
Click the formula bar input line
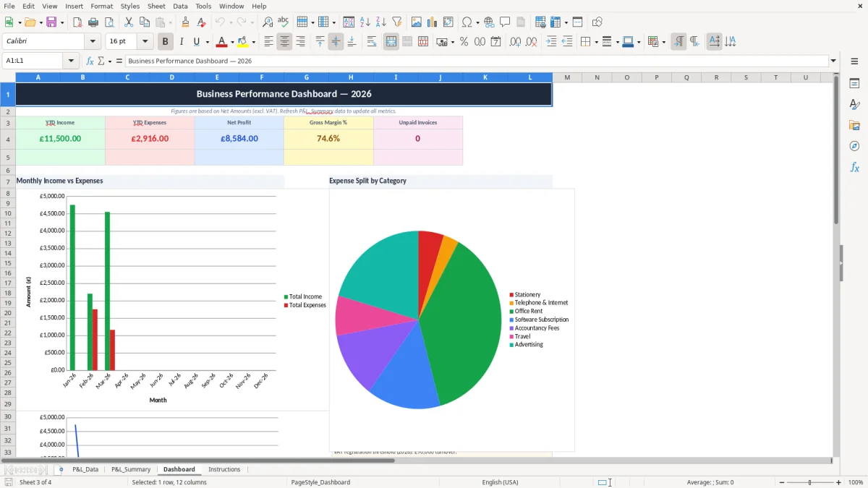coord(477,61)
